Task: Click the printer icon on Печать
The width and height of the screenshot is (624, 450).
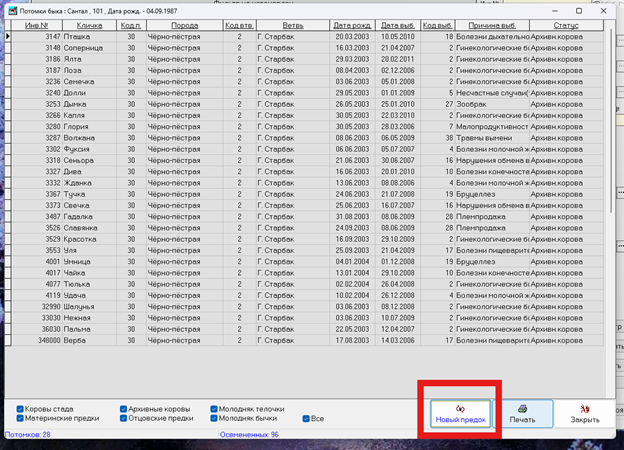Action: pos(523,409)
